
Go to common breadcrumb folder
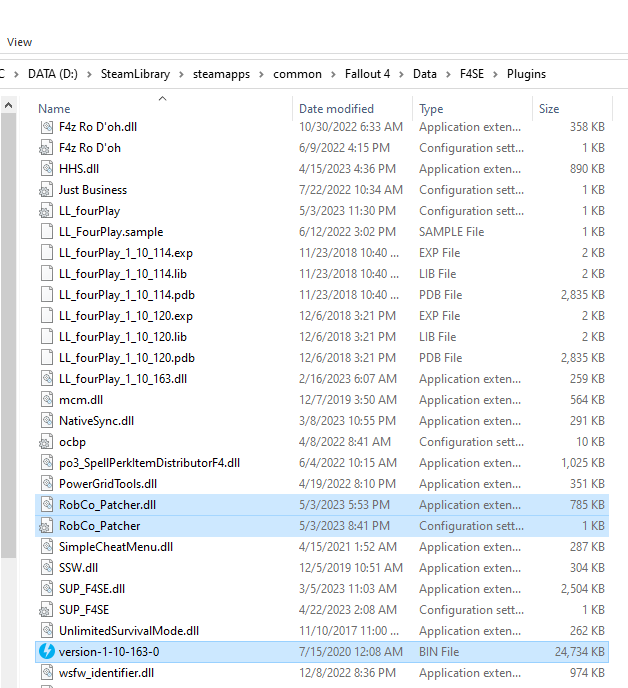point(297,74)
